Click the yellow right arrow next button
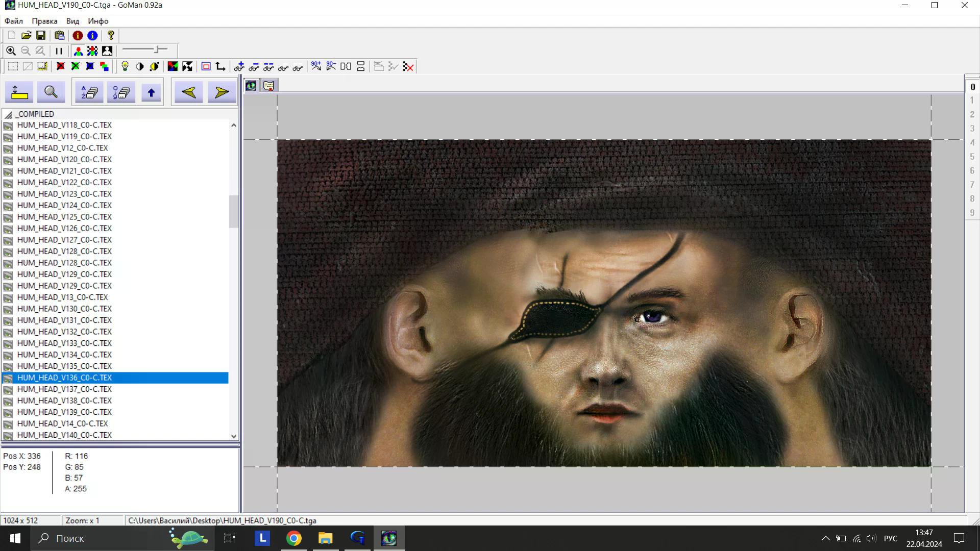Image resolution: width=980 pixels, height=551 pixels. tap(222, 92)
